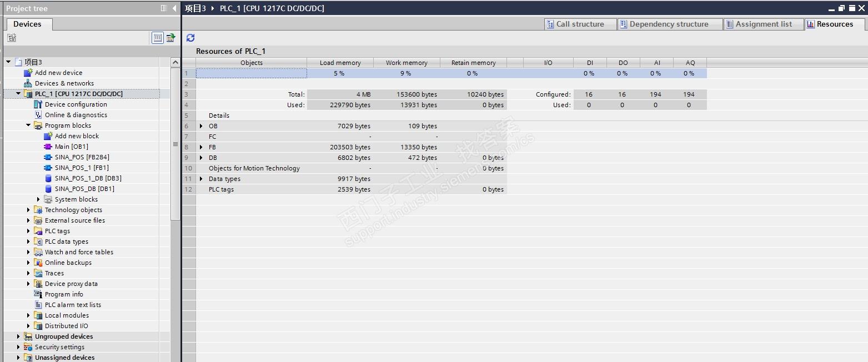868x362 pixels.
Task: Click the SINA_POS_DB [DB1] database icon
Action: (48, 189)
